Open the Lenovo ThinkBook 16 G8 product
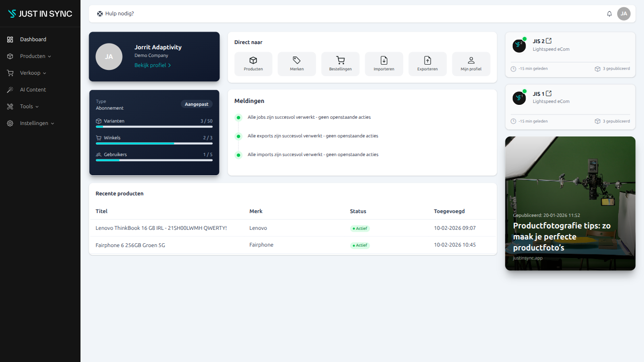 click(161, 228)
